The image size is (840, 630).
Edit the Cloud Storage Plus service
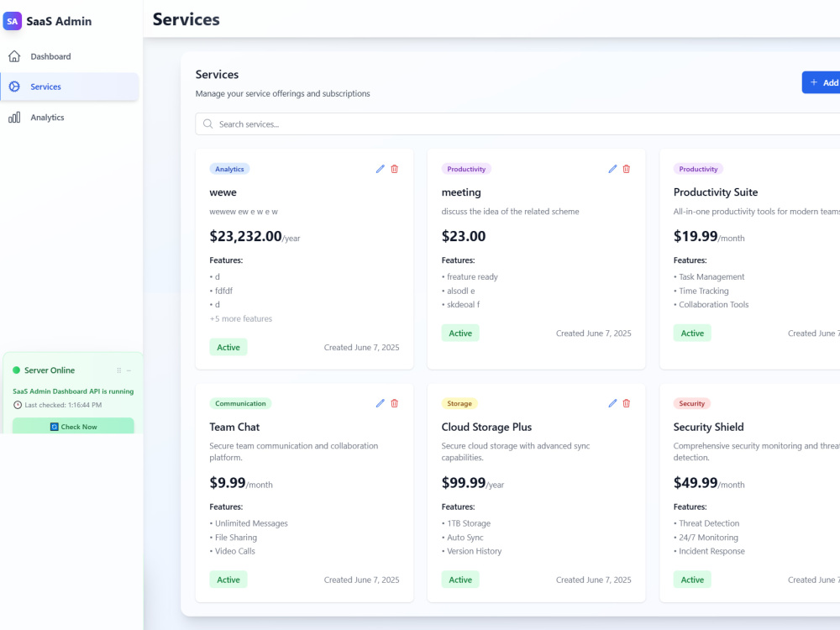(612, 403)
